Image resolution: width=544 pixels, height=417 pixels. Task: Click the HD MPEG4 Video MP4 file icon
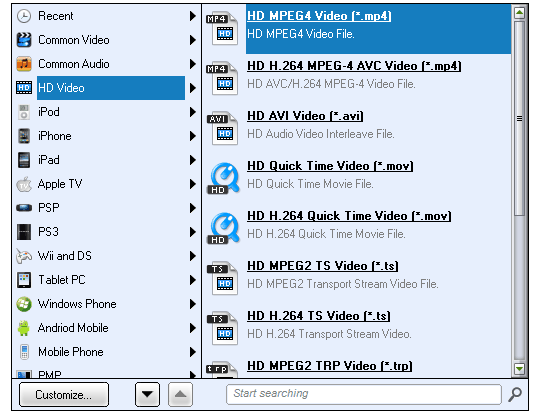(222, 28)
